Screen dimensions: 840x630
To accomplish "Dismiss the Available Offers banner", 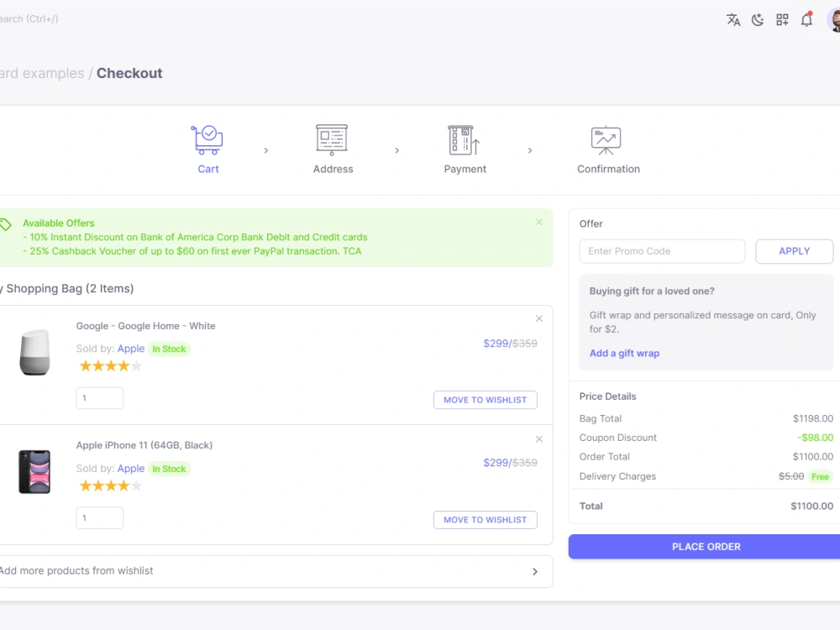I will point(539,223).
